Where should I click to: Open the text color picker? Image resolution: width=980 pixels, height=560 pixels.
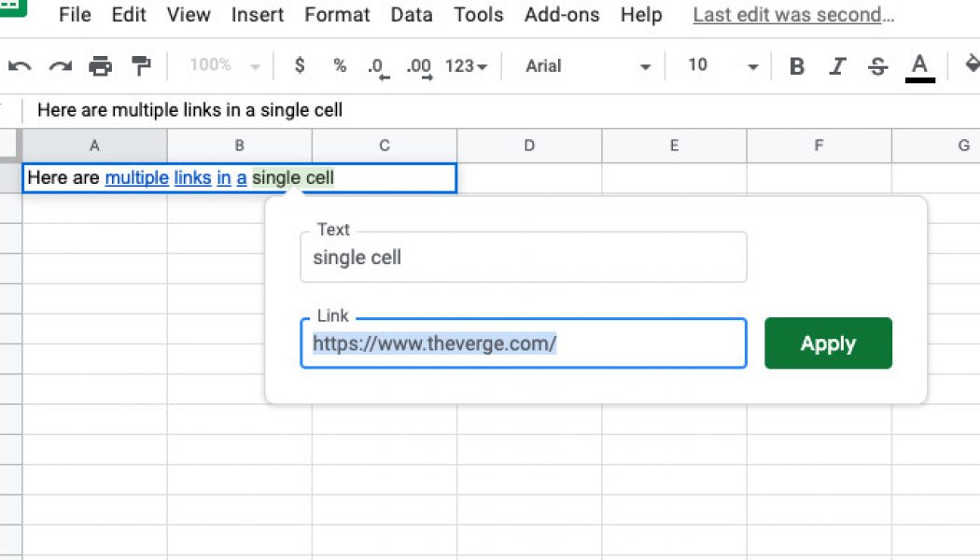click(x=919, y=65)
